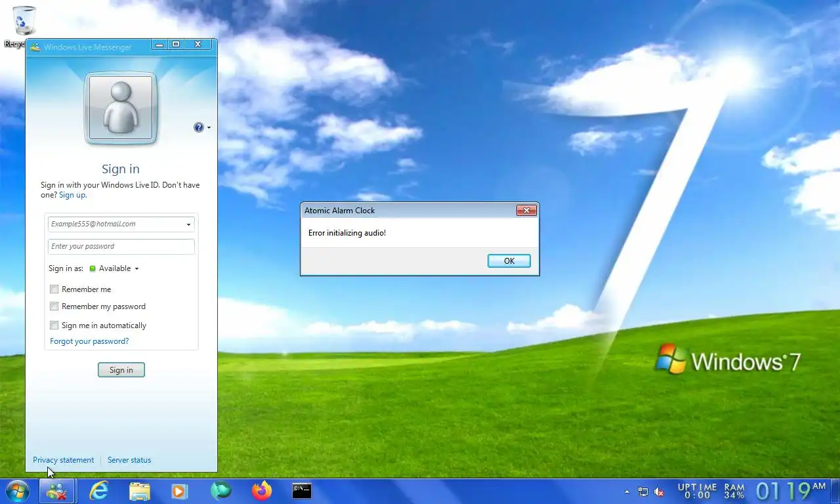Click the Sign up link

tap(72, 195)
